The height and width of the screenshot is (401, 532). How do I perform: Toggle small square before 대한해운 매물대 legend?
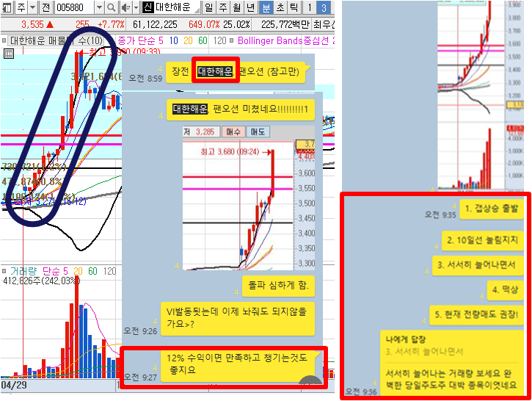point(4,40)
